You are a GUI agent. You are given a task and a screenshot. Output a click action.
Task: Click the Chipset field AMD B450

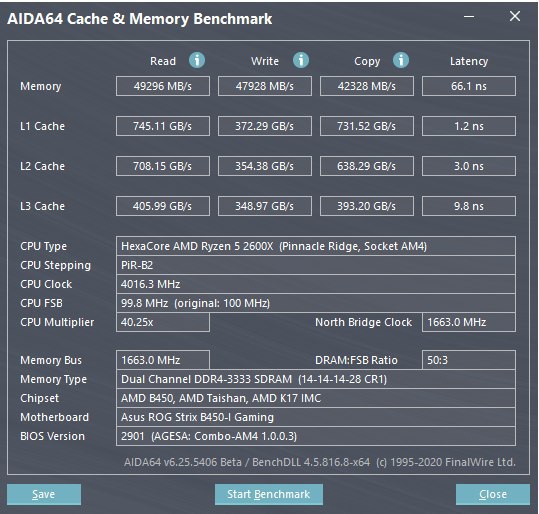click(316, 398)
